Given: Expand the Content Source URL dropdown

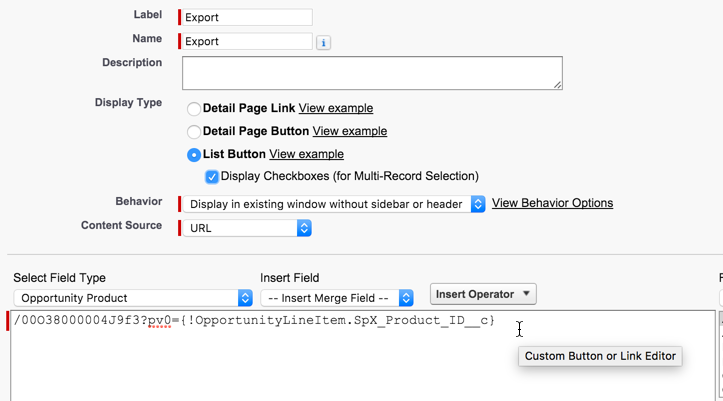Looking at the screenshot, I should coord(247,228).
